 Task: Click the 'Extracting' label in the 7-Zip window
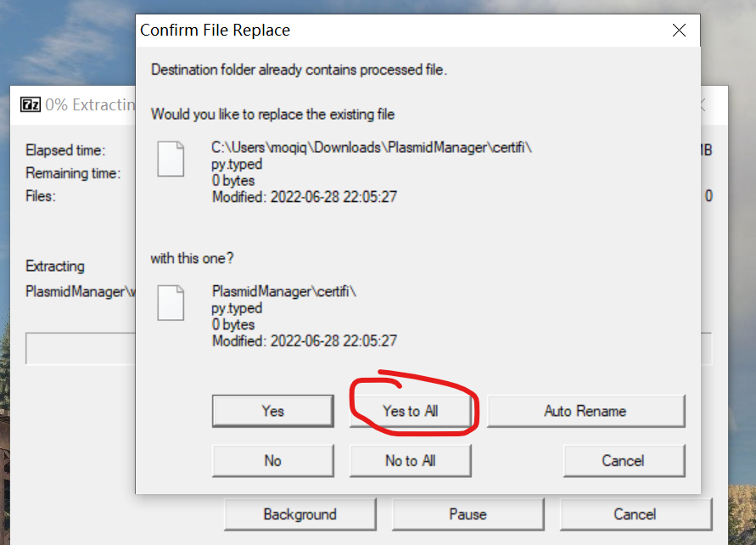[x=55, y=267]
